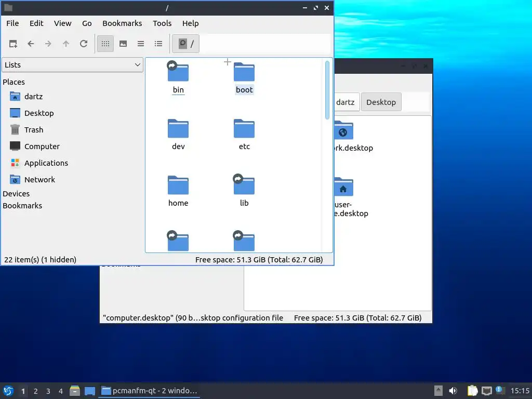Viewport: 532px width, 399px height.
Task: Open the Tools menu
Action: (162, 23)
